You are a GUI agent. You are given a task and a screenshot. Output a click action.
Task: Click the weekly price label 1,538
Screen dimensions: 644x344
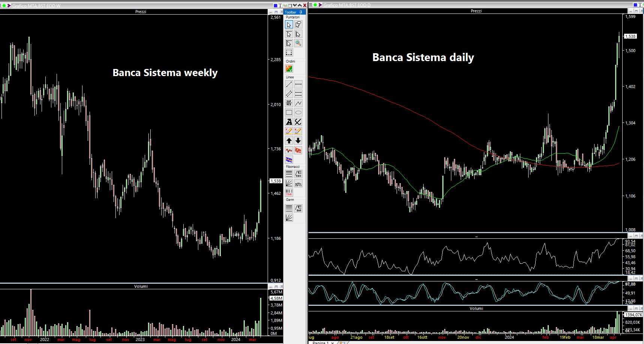click(x=276, y=181)
